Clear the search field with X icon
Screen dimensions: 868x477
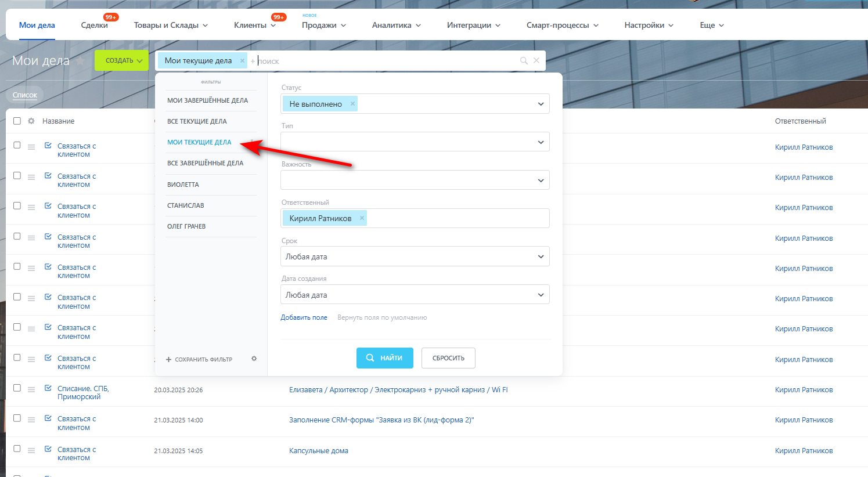click(536, 60)
